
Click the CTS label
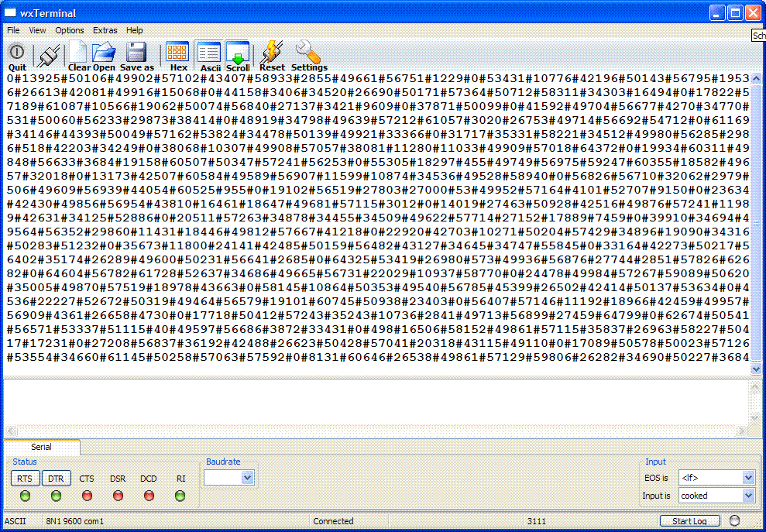pyautogui.click(x=87, y=479)
